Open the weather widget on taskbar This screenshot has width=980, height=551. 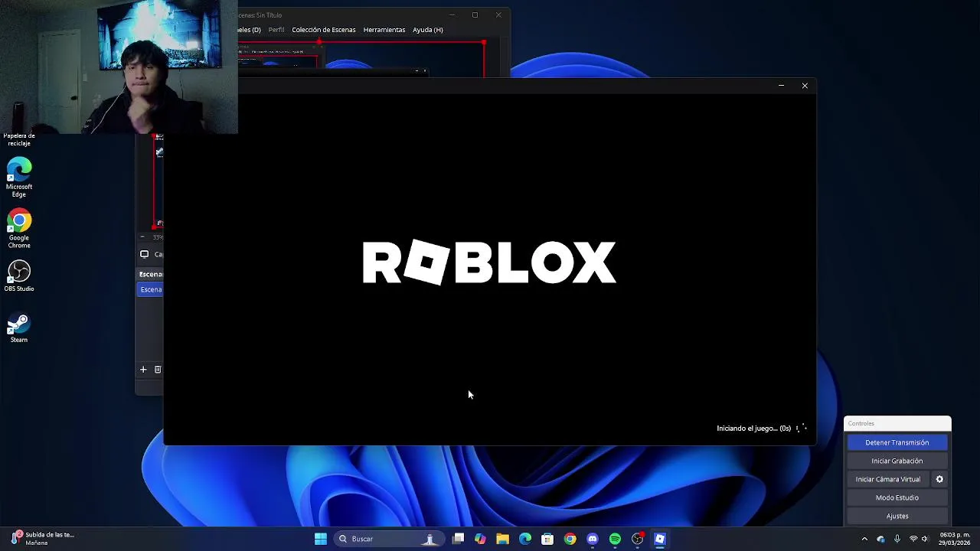pyautogui.click(x=42, y=539)
